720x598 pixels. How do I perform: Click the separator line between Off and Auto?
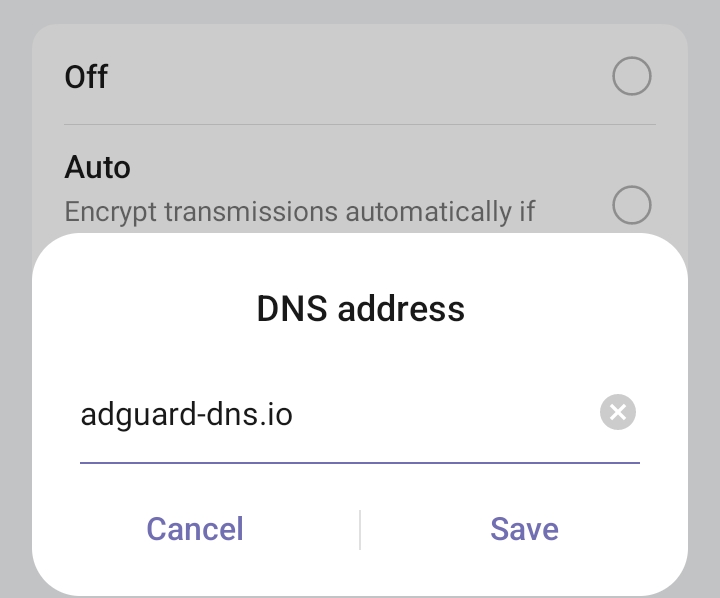coord(360,125)
